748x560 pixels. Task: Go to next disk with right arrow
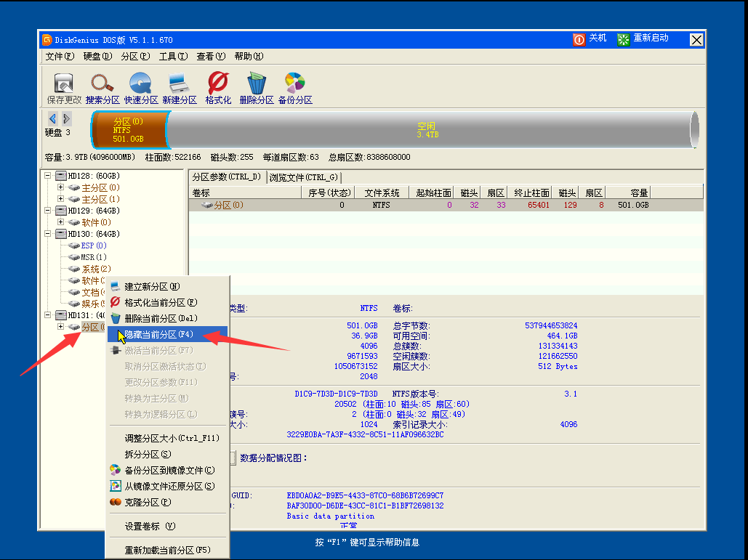coord(66,118)
